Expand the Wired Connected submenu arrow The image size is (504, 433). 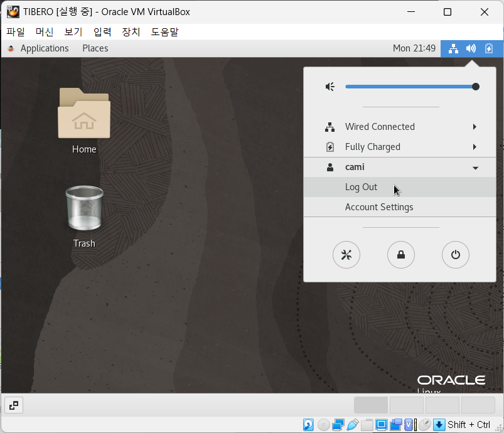tap(475, 127)
